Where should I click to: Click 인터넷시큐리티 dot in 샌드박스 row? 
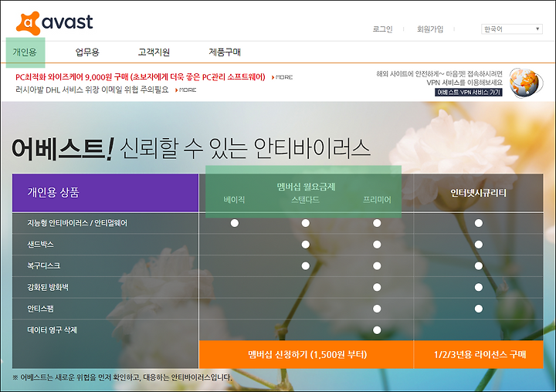pos(478,245)
